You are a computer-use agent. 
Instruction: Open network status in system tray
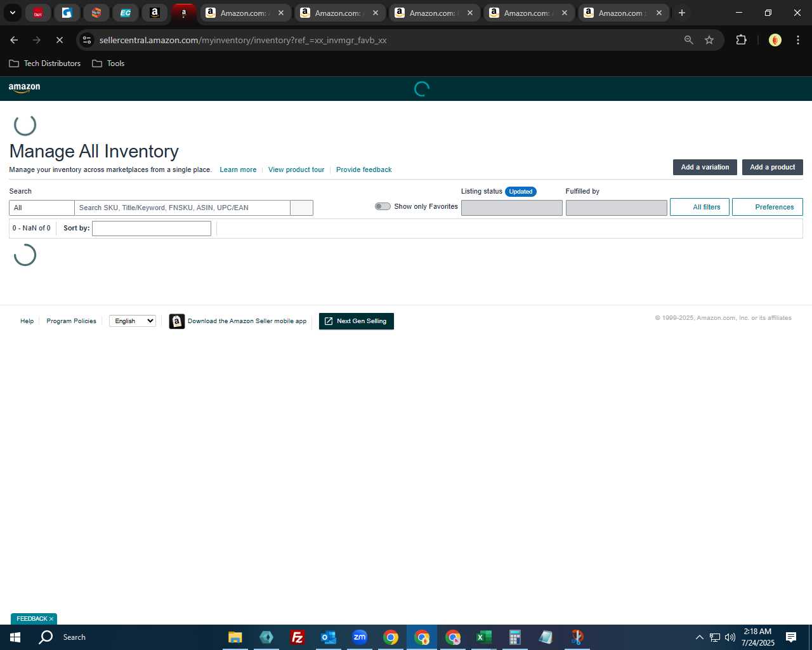coord(715,637)
